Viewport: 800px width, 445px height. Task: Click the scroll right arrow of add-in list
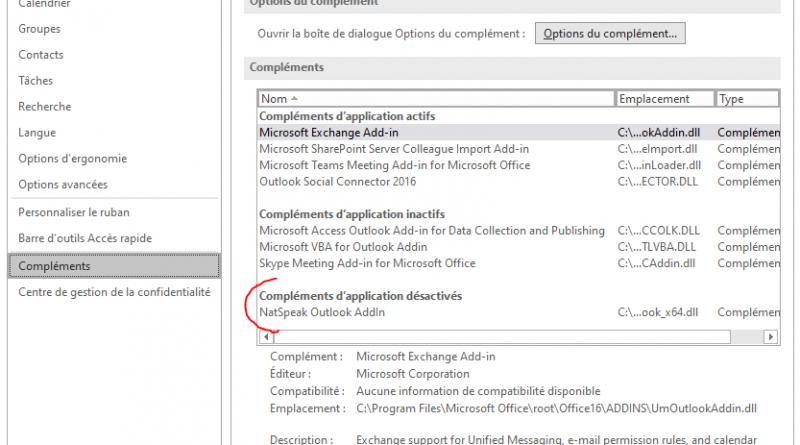[771, 337]
